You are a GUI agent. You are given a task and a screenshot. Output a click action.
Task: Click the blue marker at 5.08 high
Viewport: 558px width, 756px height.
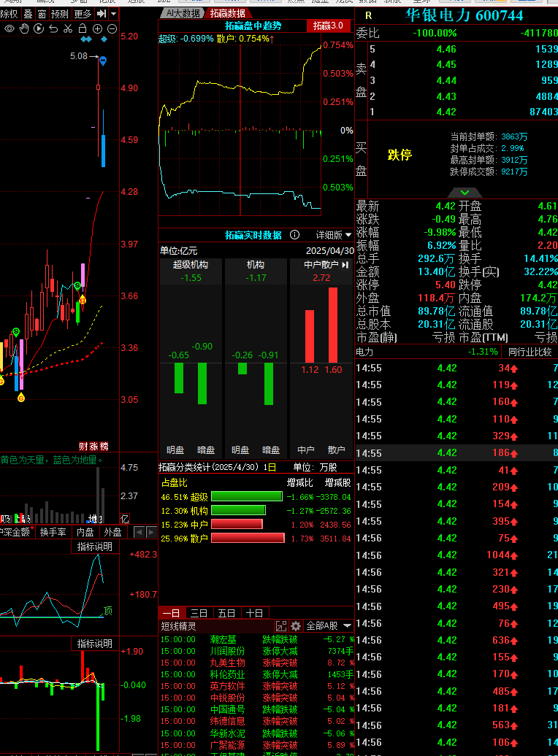pos(103,61)
